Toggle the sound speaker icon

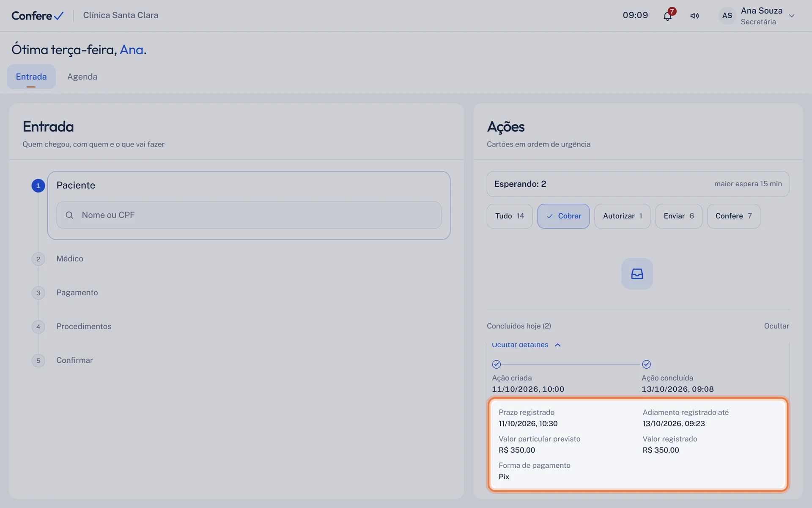click(694, 16)
